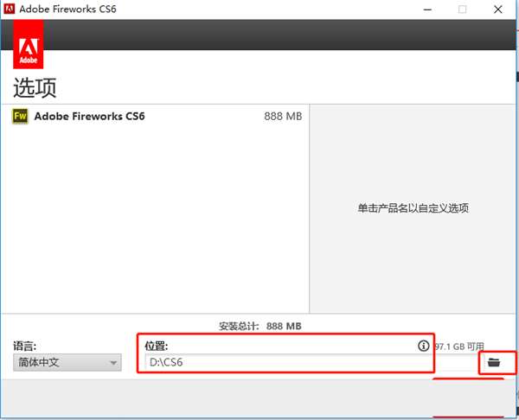Click the 语言 label above the dropdown
Viewport: 519px width, 420px height.
point(24,346)
